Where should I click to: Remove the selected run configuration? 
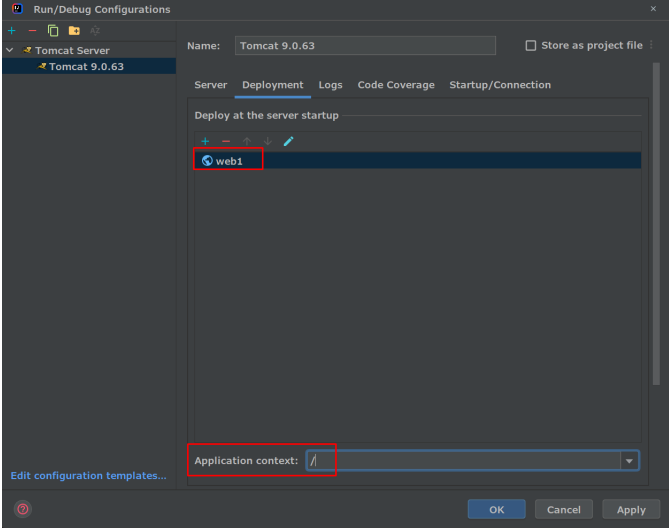[32, 31]
